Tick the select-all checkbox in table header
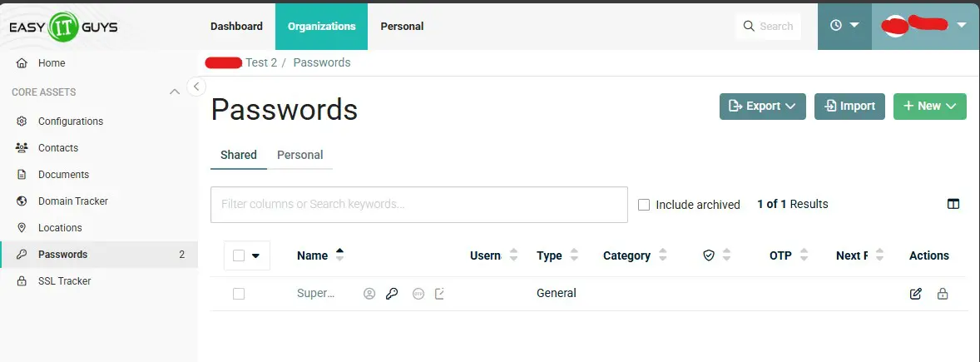Image resolution: width=980 pixels, height=362 pixels. 239,256
